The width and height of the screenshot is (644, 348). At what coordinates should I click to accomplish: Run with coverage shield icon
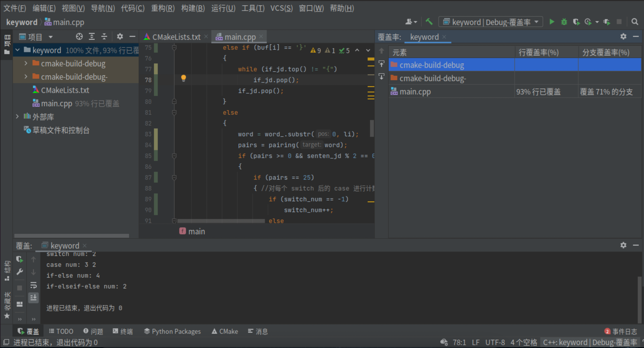[x=576, y=22]
